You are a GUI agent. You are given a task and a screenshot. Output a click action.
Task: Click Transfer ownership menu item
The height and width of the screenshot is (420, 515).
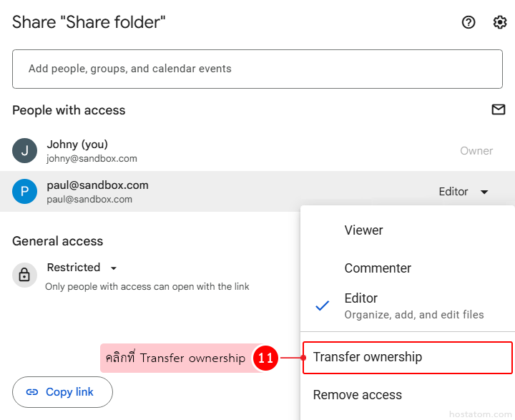click(368, 357)
